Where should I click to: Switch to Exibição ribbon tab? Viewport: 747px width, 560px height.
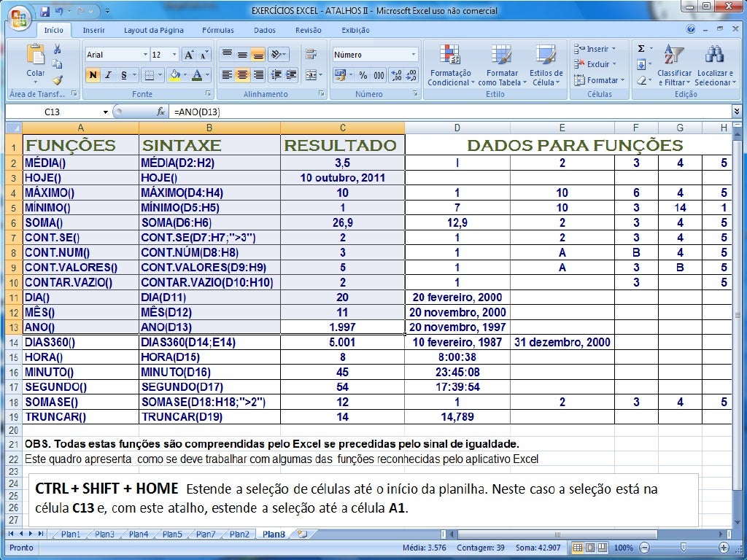[x=355, y=30]
